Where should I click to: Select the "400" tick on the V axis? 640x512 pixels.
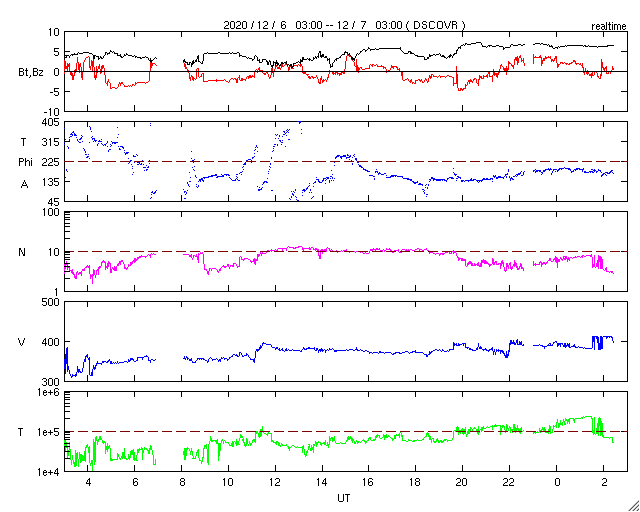51,342
